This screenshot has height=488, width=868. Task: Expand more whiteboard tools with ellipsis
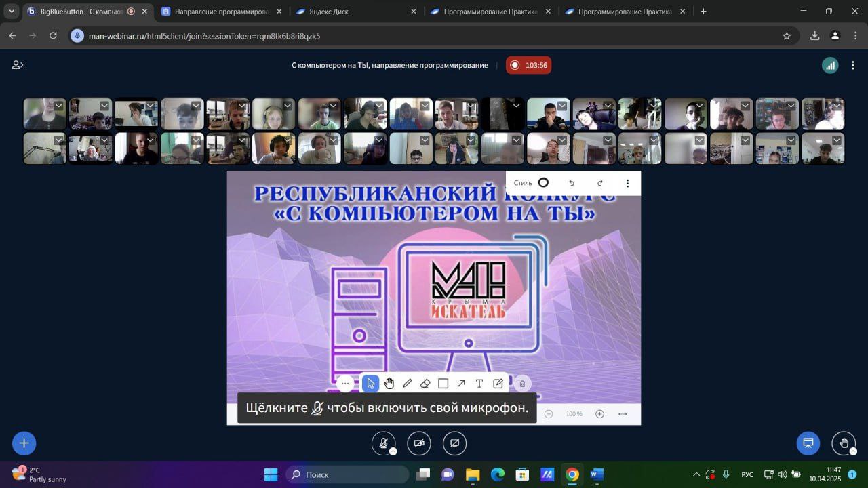point(345,384)
